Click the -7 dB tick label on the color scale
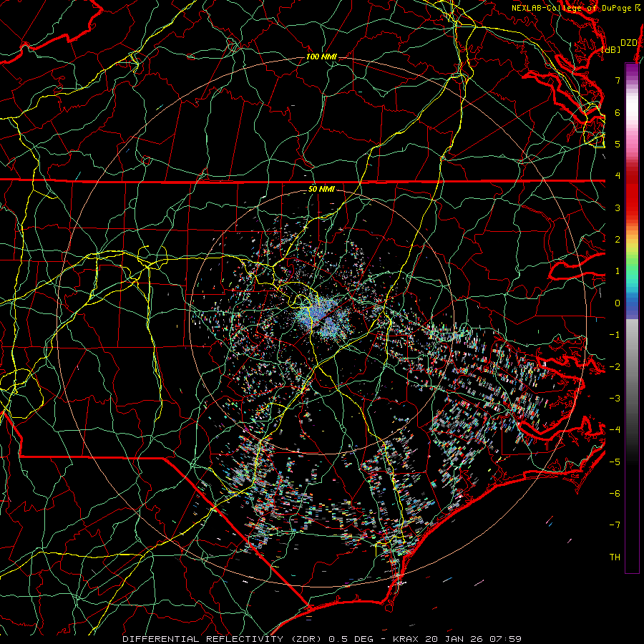Screen dimensions: 644x644 [615, 525]
